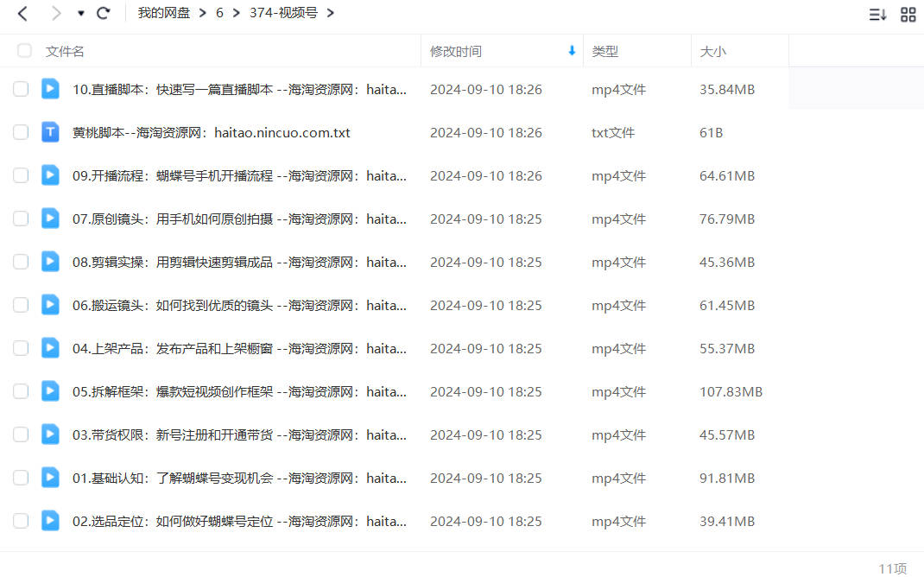This screenshot has height=577, width=924.
Task: Refresh the folder listing
Action: click(104, 13)
